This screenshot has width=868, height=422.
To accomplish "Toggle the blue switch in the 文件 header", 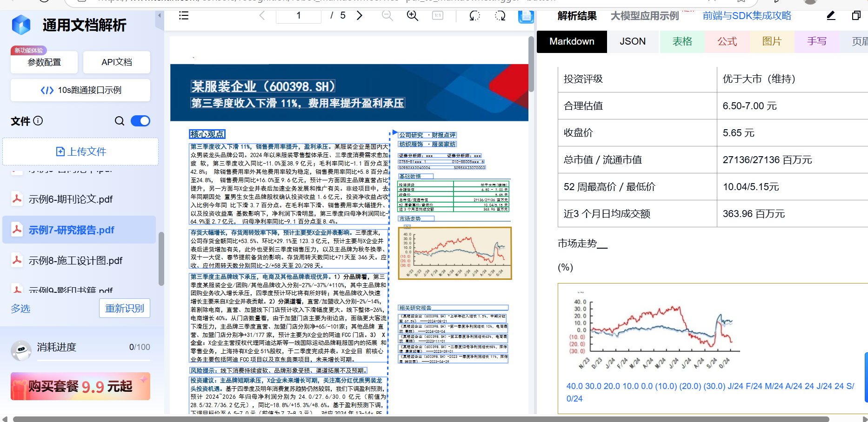I will coord(140,121).
